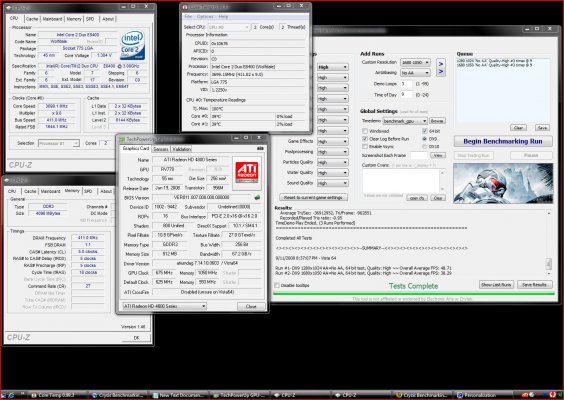This screenshot has height=400, width=564.
Task: Click OK in the CPU-Z memory window
Action: tap(136, 338)
